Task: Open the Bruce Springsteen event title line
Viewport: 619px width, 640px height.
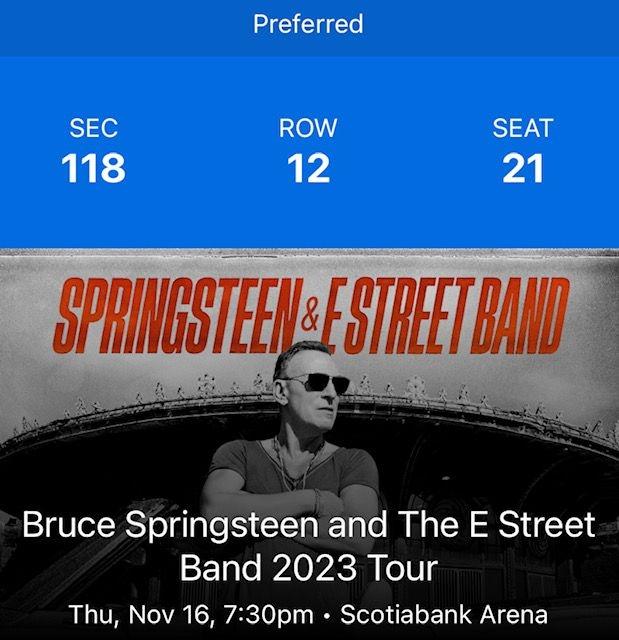Action: pyautogui.click(x=309, y=525)
